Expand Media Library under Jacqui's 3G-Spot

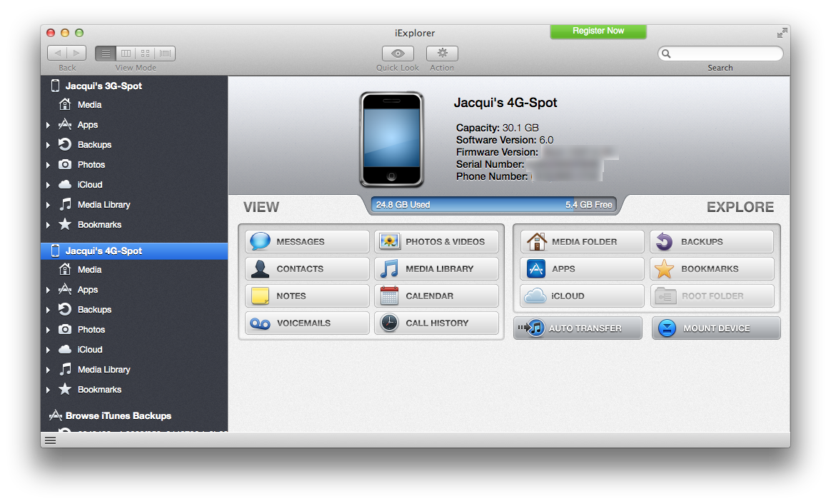pyautogui.click(x=49, y=205)
